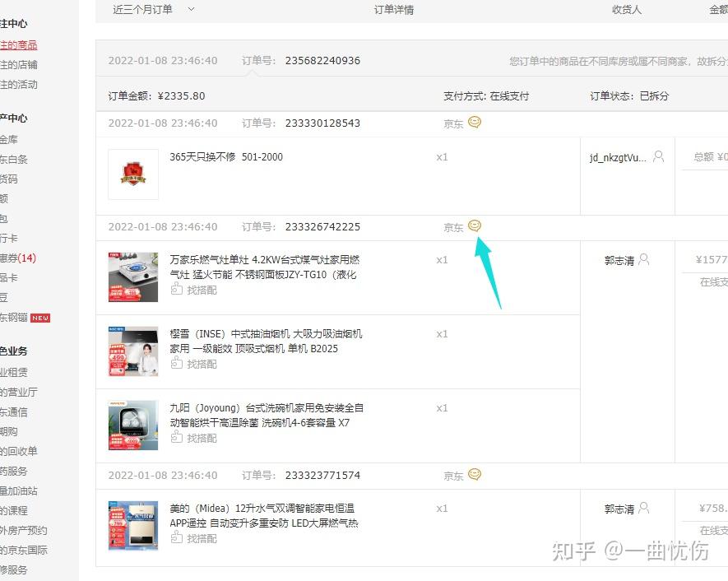Image resolution: width=728 pixels, height=581 pixels.
Task: Click order amount ¥2335.80
Action: click(x=182, y=96)
